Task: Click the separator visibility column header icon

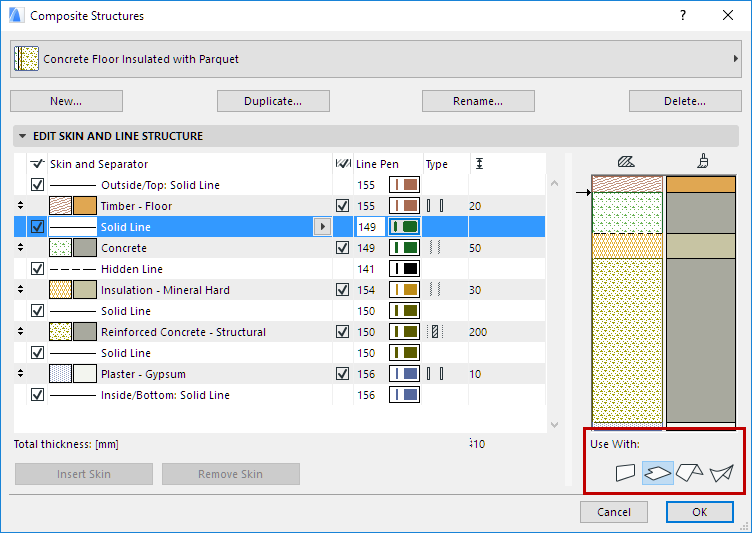Action: (37, 164)
